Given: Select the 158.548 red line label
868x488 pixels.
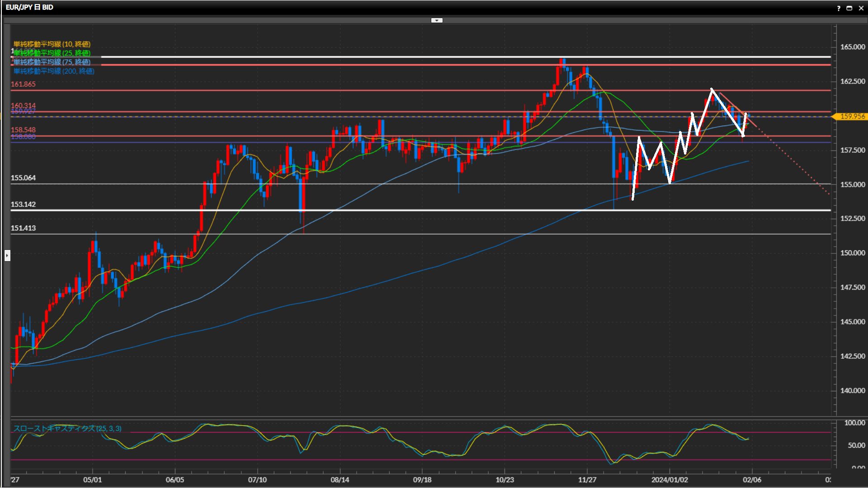Looking at the screenshot, I should coord(23,130).
